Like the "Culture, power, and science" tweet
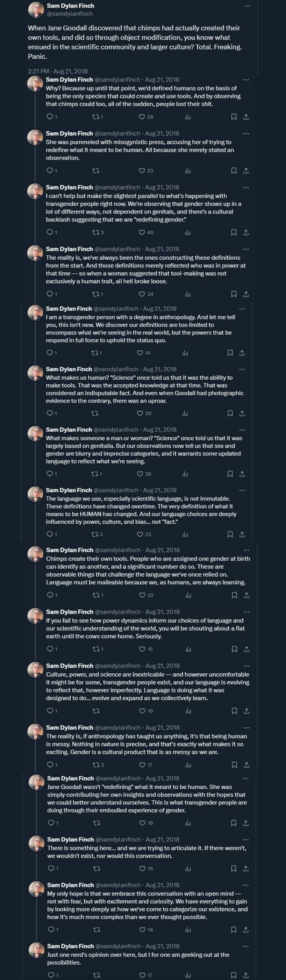This screenshot has height=980, width=286. tap(142, 711)
